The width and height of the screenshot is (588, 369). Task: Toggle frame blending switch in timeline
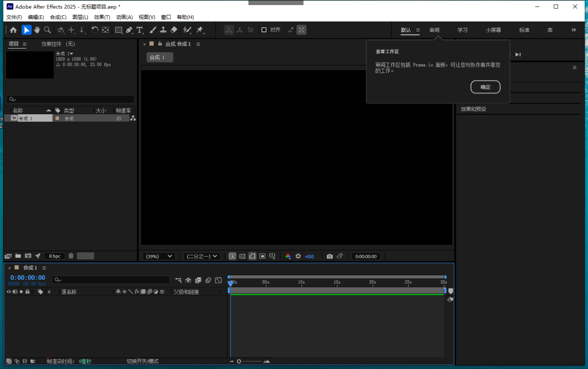(x=198, y=280)
